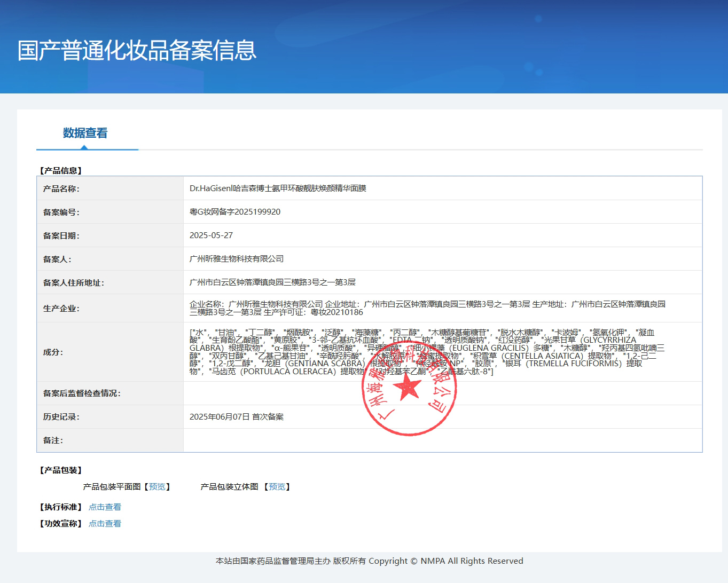This screenshot has height=583, width=728.
Task: Click the page title 国产普通化妆品备案信息
Action: 137,51
